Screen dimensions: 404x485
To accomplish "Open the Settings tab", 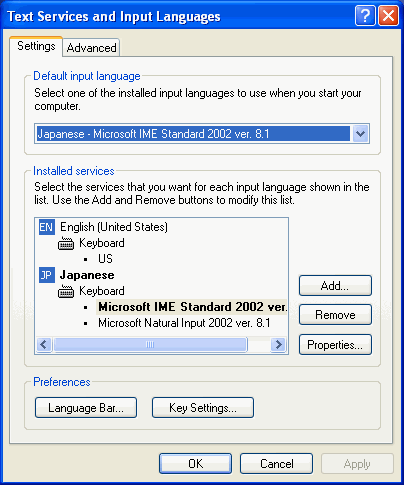I will (36, 46).
